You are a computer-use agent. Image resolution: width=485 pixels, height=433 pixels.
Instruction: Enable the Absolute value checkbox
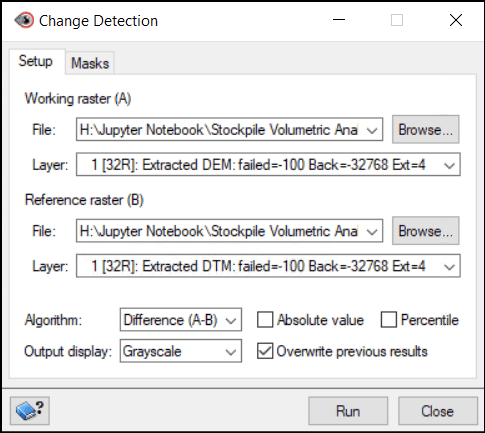pos(265,320)
